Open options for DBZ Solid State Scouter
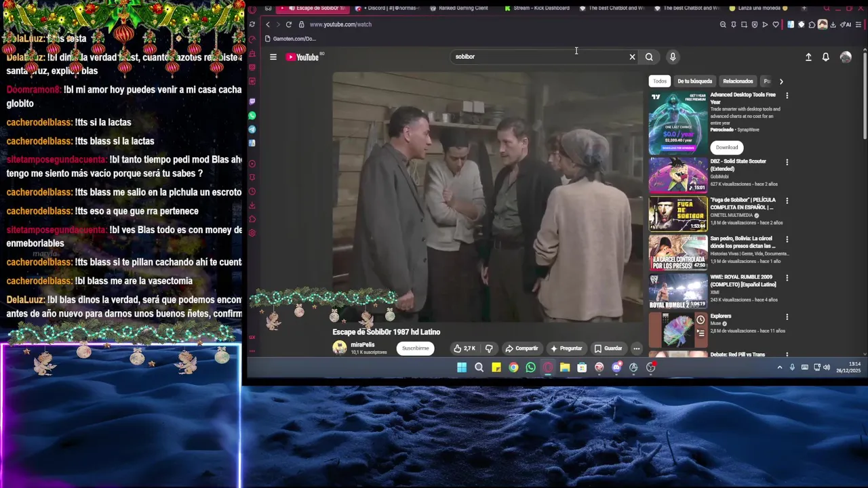Screen dimensions: 868x488 pyautogui.click(x=787, y=162)
